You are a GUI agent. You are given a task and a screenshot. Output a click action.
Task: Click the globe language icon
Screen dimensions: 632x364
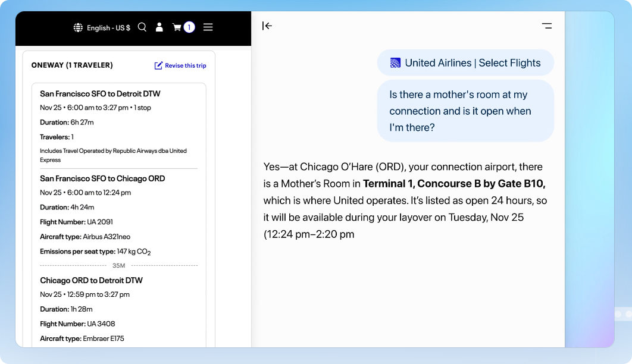78,27
